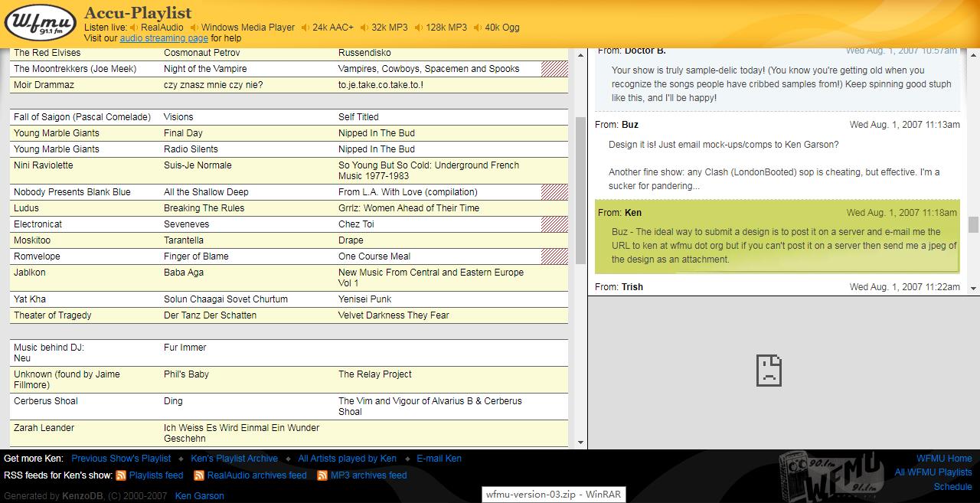Viewport: 980px width, 503px height.
Task: Click comments scrollbar down arrow
Action: (974, 289)
